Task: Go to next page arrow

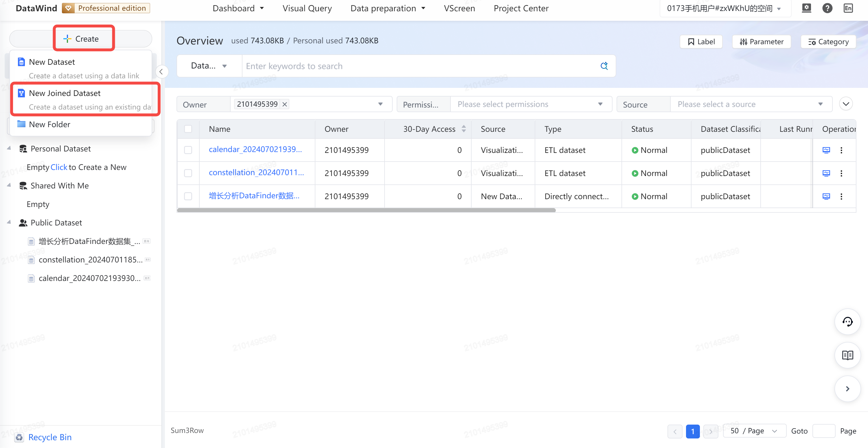Action: coord(711,431)
